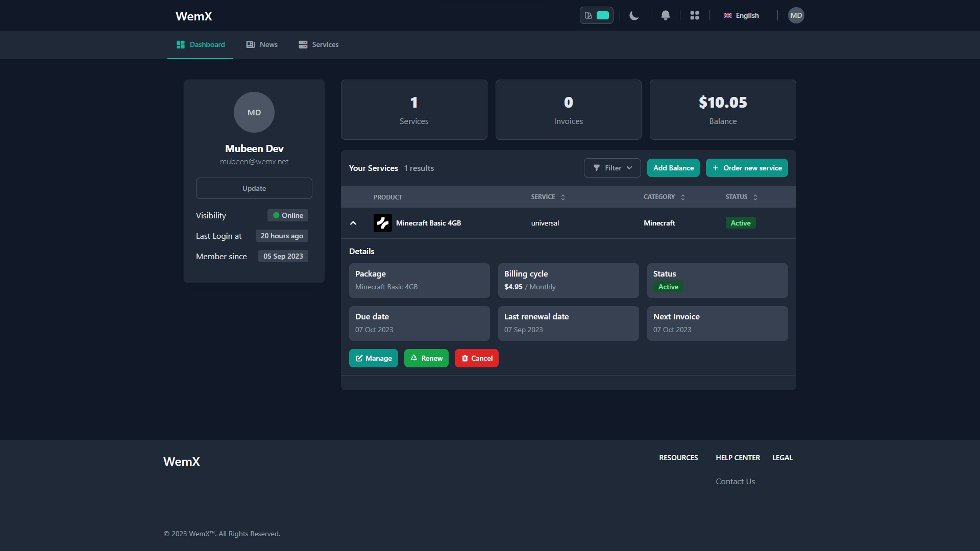Click the Manage service button
Viewport: 980px width, 551px height.
pos(374,358)
